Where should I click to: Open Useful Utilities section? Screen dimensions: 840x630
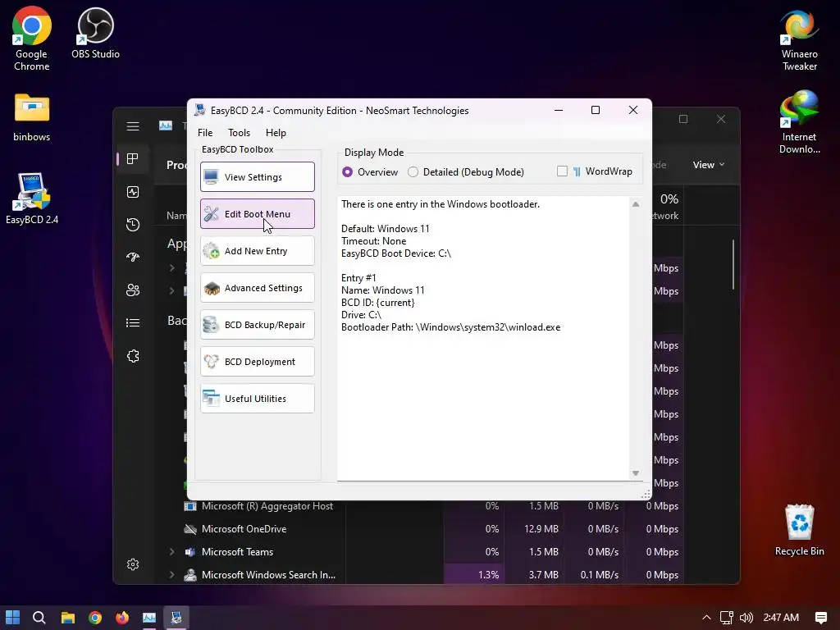click(x=257, y=399)
